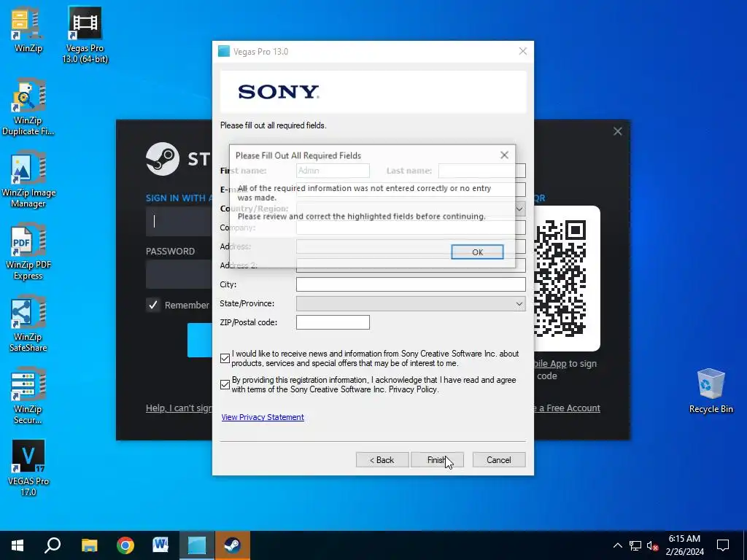Image resolution: width=747 pixels, height=560 pixels.
Task: Select the Vegas Pro taskbar button
Action: [197, 545]
